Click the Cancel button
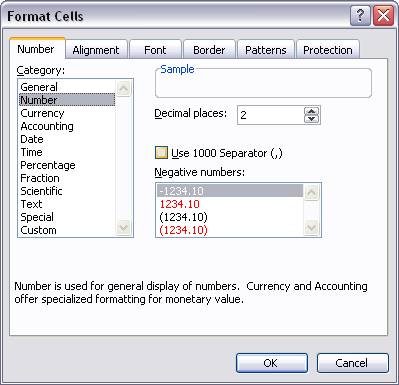Screen dimensions: 399x385 352,363
